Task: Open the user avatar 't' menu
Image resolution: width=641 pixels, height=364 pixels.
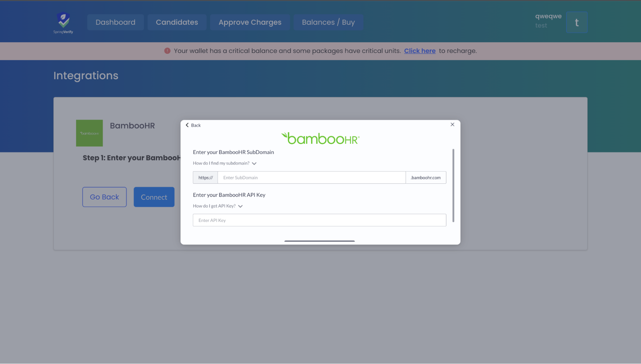Action: tap(576, 22)
